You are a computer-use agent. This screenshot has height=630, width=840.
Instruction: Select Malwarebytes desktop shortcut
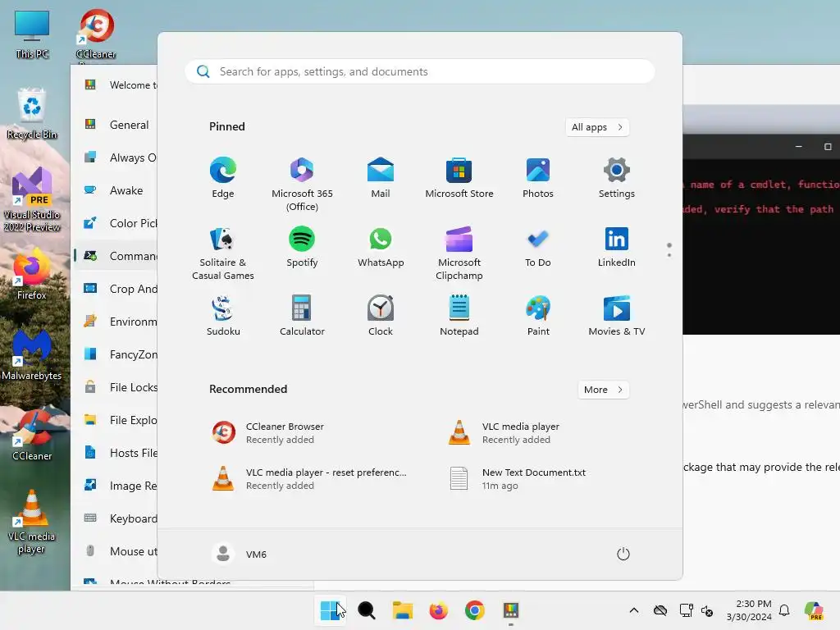pos(32,354)
